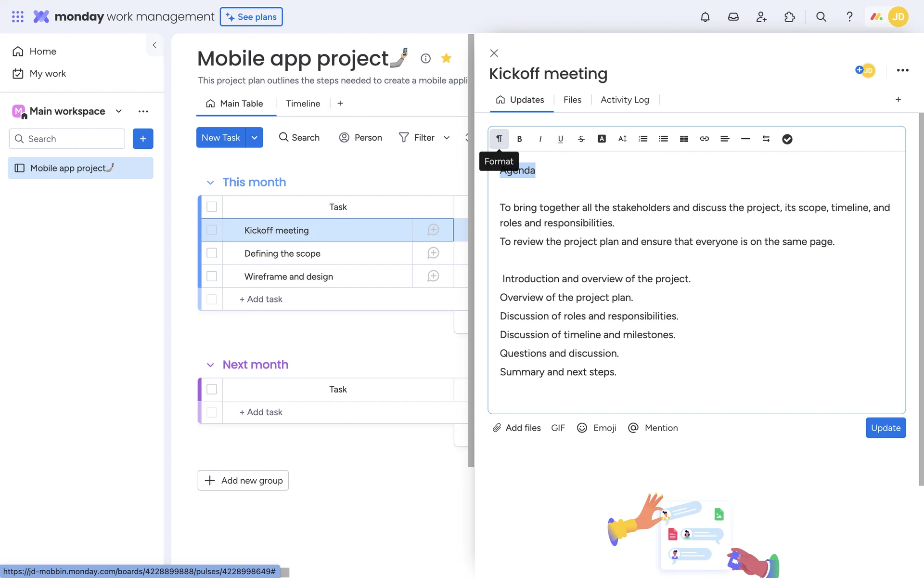924x578 pixels.
Task: Click the Bold formatting icon
Action: tap(519, 139)
